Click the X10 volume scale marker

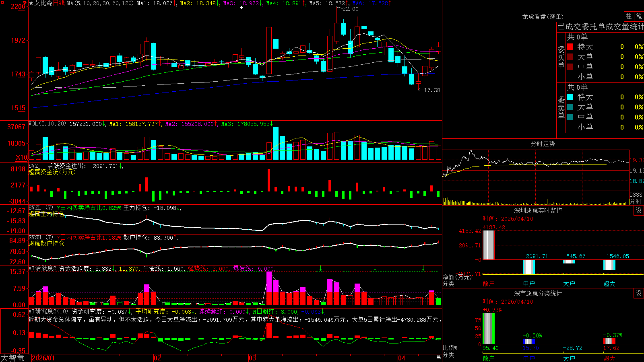(21, 157)
